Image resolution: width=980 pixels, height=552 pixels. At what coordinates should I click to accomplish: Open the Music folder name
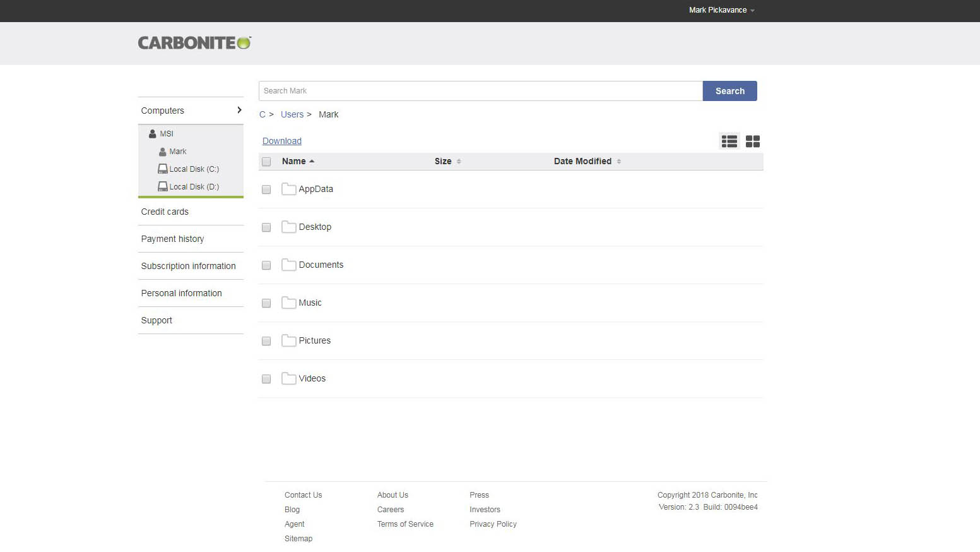pos(310,303)
